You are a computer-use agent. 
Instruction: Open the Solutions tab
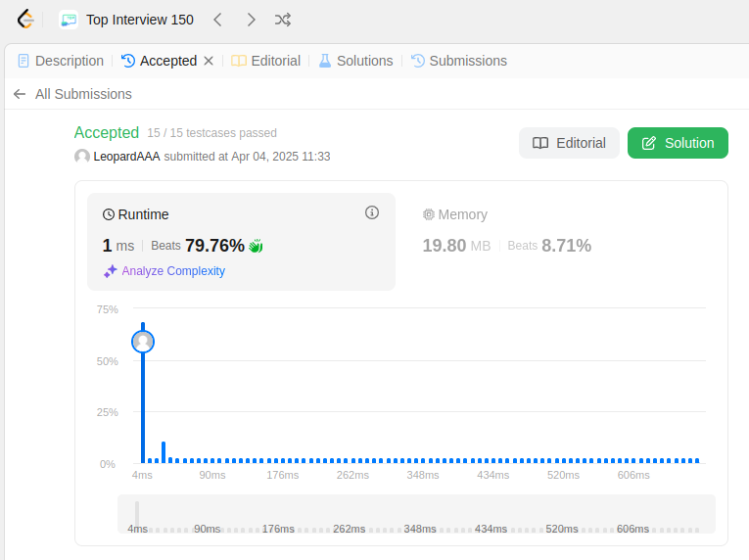click(x=355, y=61)
